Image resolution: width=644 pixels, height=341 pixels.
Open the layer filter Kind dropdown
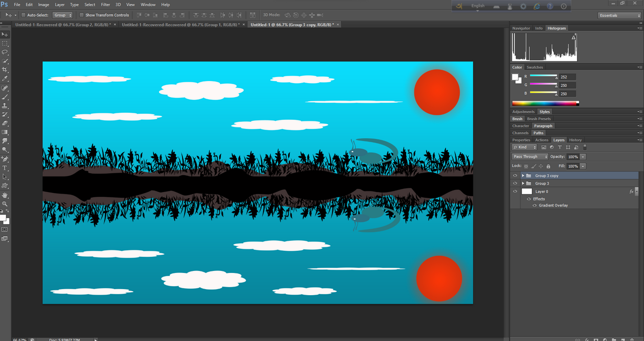tap(524, 147)
